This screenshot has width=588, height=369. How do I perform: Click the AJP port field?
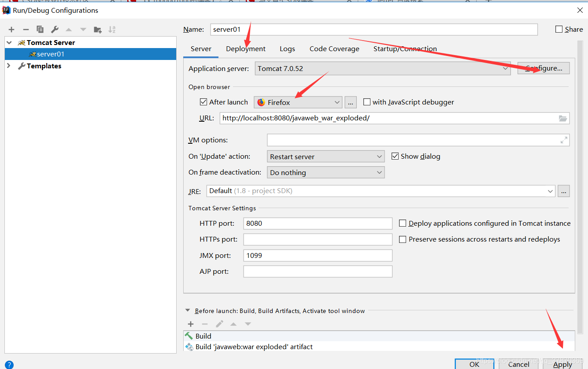(x=318, y=271)
